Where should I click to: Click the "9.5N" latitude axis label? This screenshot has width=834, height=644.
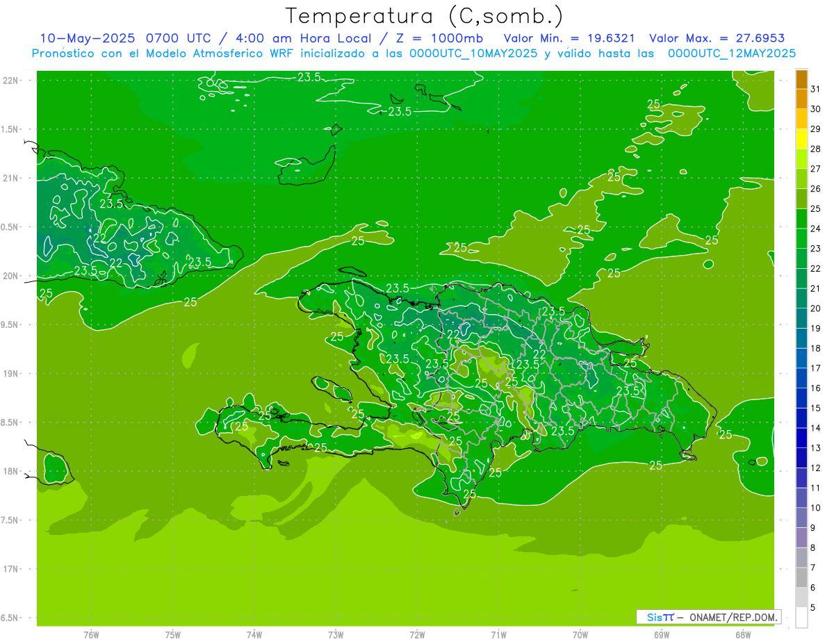[x=10, y=324]
